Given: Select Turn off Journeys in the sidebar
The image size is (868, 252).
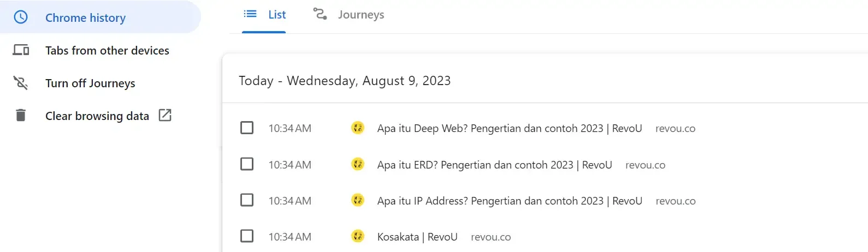Looking at the screenshot, I should click(90, 83).
